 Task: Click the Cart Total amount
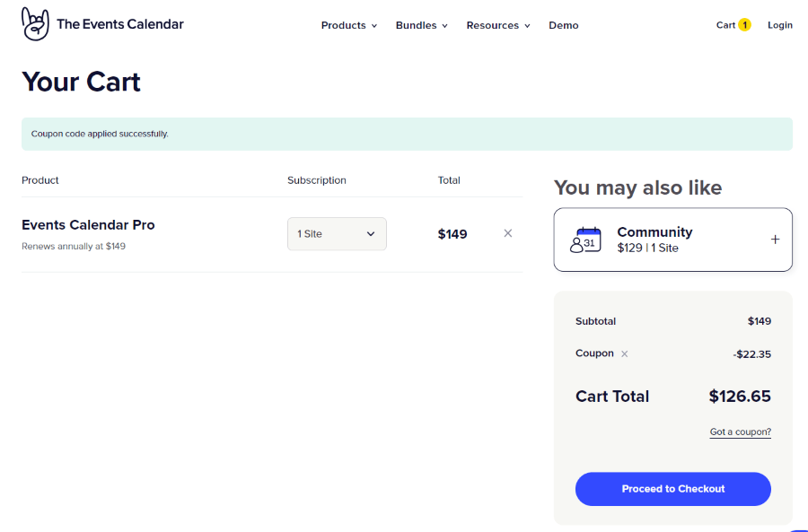[740, 397]
